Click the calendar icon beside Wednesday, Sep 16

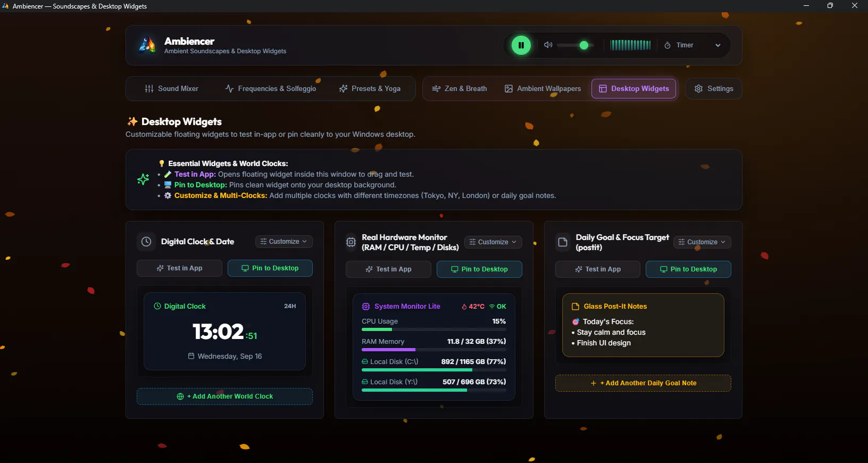191,356
